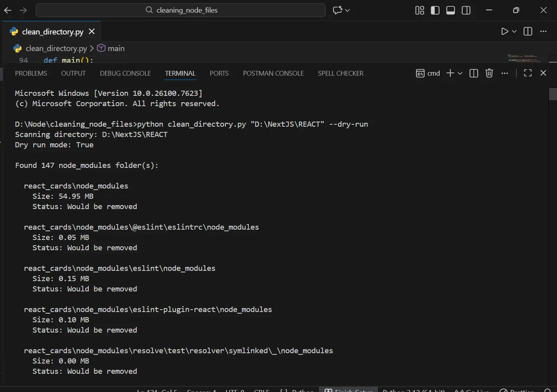The image size is (557, 392).
Task: Kill the active terminal with the trash icon
Action: pyautogui.click(x=489, y=73)
